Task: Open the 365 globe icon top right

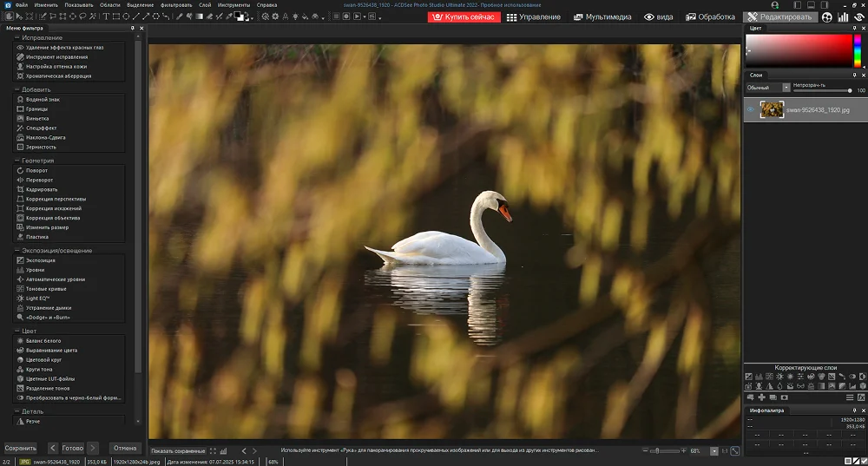Action: 826,17
